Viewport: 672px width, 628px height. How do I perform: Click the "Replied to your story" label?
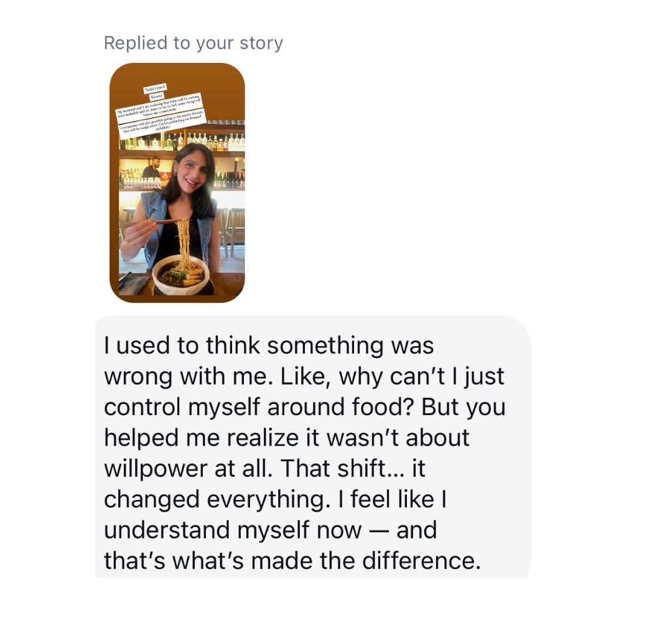click(193, 43)
